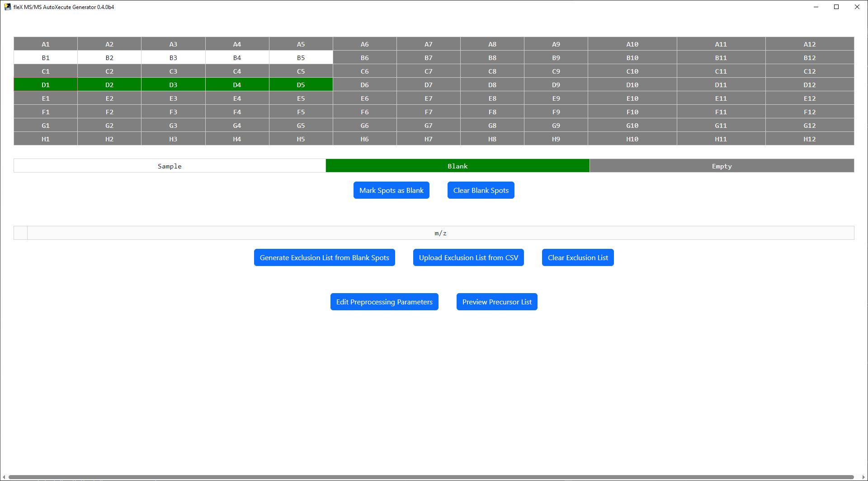Select well H12 in bottom-right corner
The width and height of the screenshot is (868, 481).
click(810, 139)
